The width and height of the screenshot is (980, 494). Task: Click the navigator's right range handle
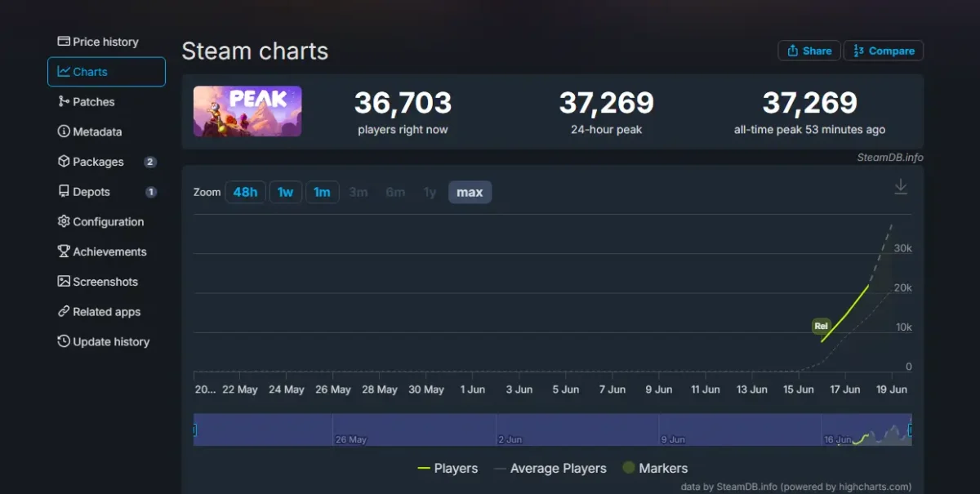tap(911, 429)
